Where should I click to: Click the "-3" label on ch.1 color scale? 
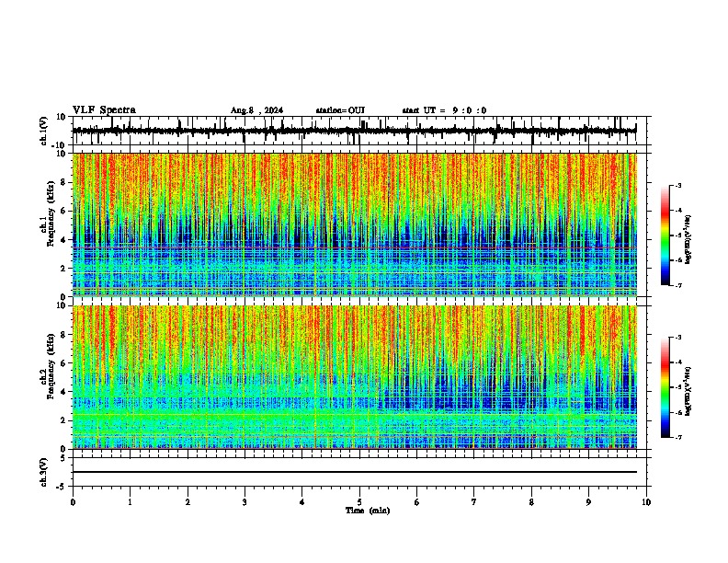click(x=677, y=185)
